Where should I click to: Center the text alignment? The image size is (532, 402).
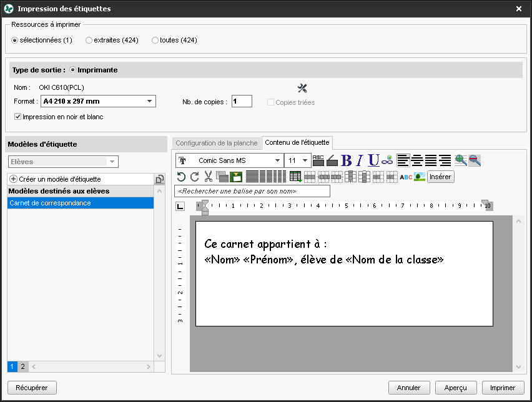pyautogui.click(x=417, y=160)
